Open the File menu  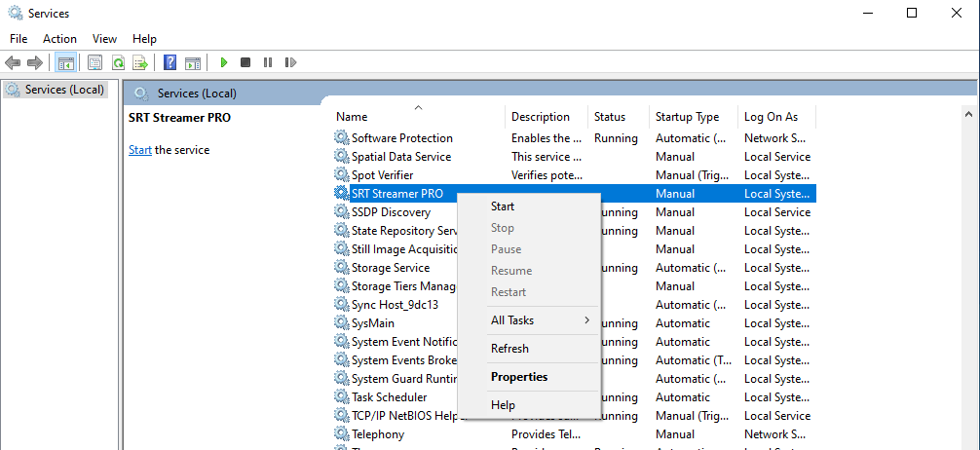click(19, 39)
